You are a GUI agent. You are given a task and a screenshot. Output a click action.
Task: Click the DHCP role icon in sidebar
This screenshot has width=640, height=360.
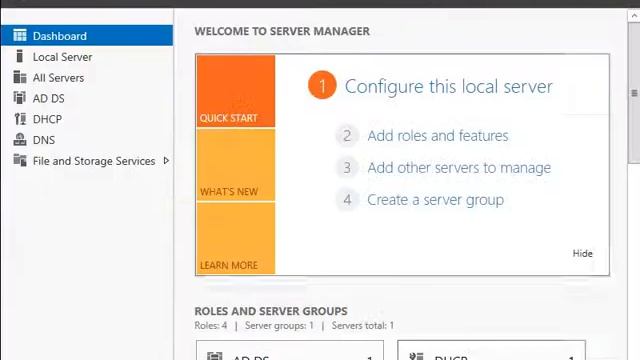[20, 119]
